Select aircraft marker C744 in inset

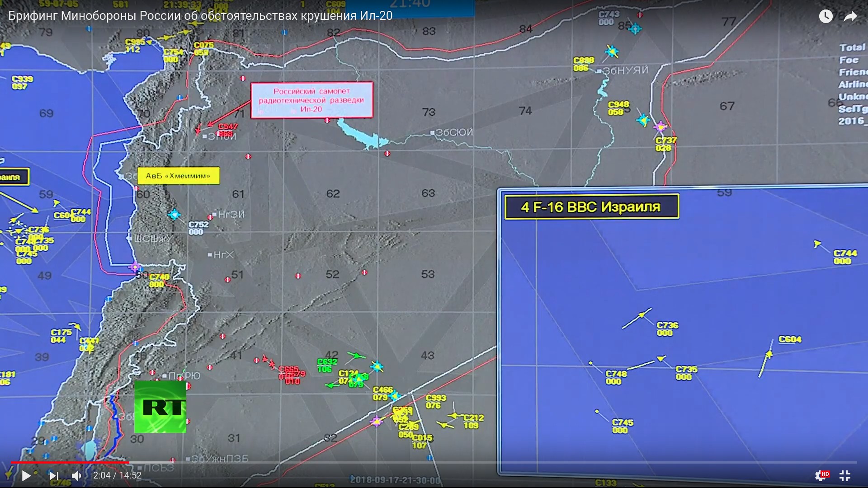click(x=817, y=244)
